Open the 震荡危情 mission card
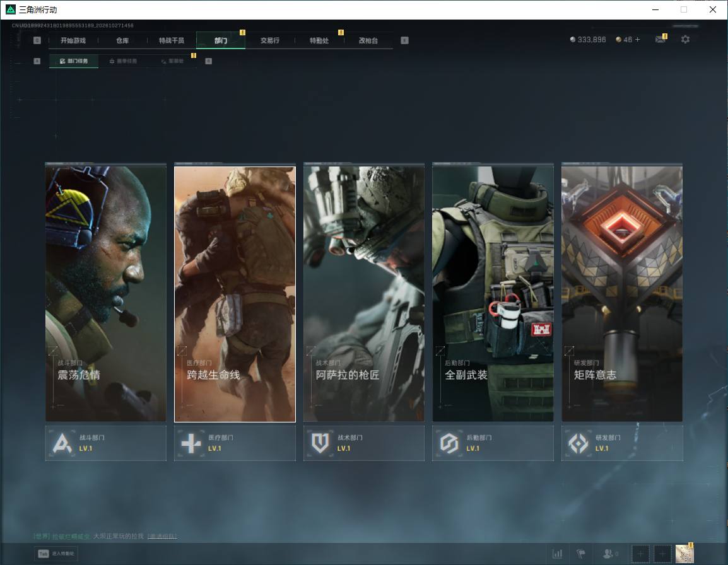 coord(106,294)
